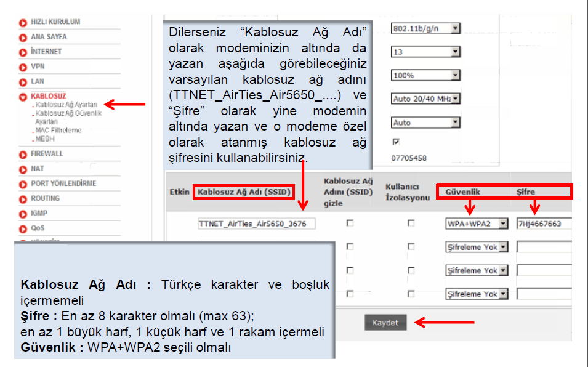Click the Kullanıcı İzolasyonu column header
588x367 pixels.
click(x=407, y=192)
